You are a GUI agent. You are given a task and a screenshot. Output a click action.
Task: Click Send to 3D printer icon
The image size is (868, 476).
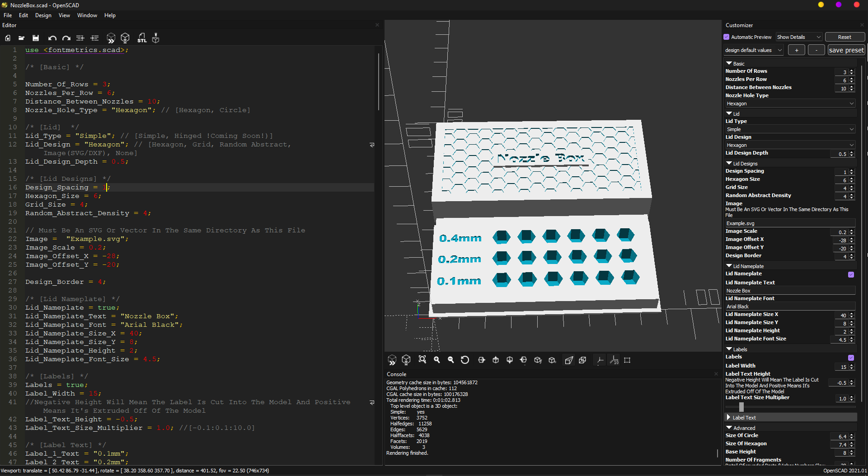tap(156, 38)
